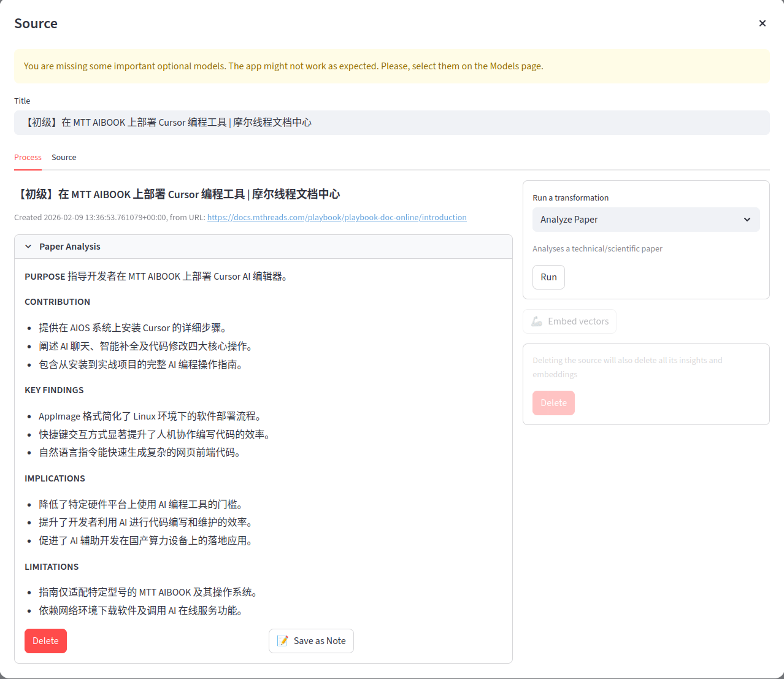The width and height of the screenshot is (784, 679).
Task: Click the bullet starting 快捷键交互方式
Action: 156,435
